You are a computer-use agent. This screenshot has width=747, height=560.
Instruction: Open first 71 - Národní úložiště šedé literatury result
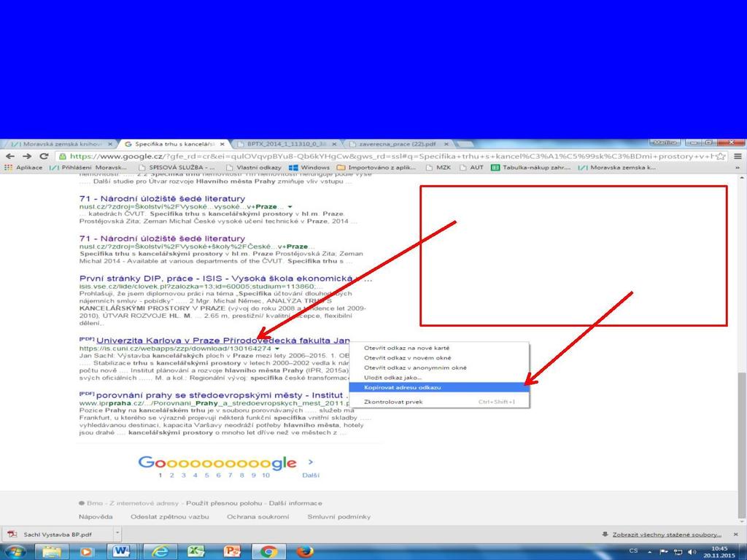click(x=162, y=198)
